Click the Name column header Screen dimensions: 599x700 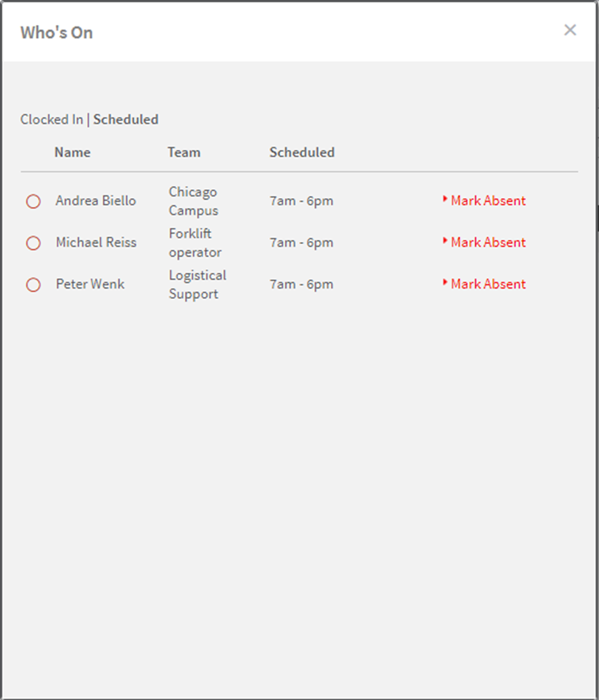point(72,152)
